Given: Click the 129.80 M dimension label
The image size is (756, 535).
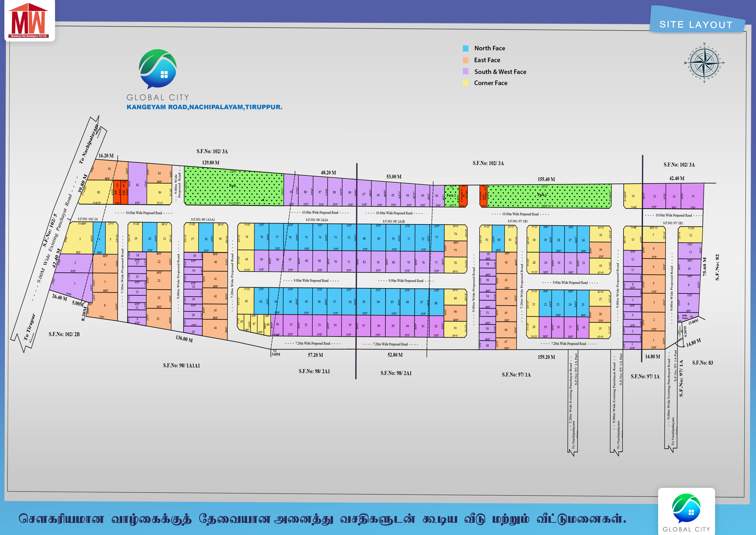Looking at the screenshot, I should tap(210, 163).
